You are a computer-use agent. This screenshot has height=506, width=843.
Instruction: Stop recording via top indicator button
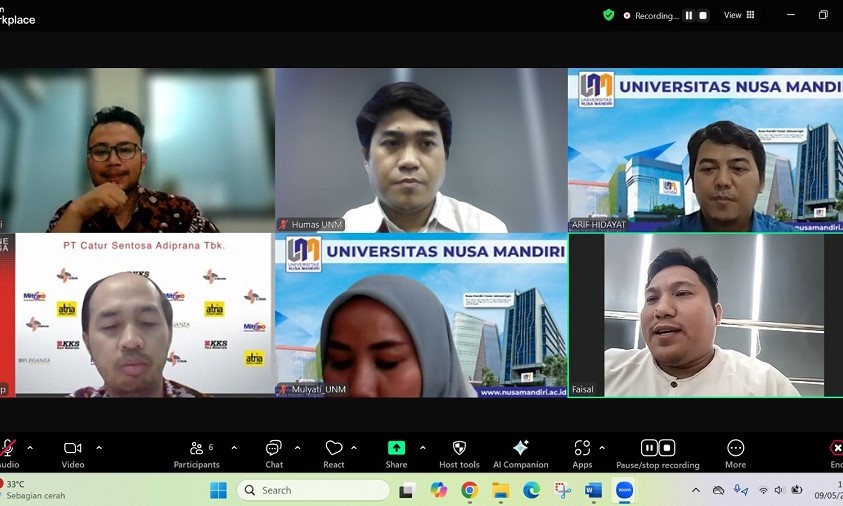coord(703,16)
